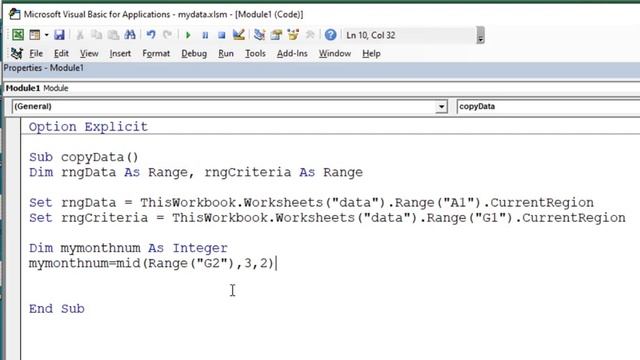The width and height of the screenshot is (640, 360).
Task: Open the Object Browser icon
Action: 293,35
